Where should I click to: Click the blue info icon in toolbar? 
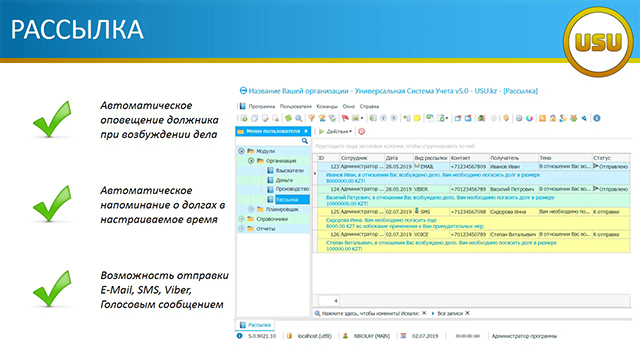coord(597,118)
